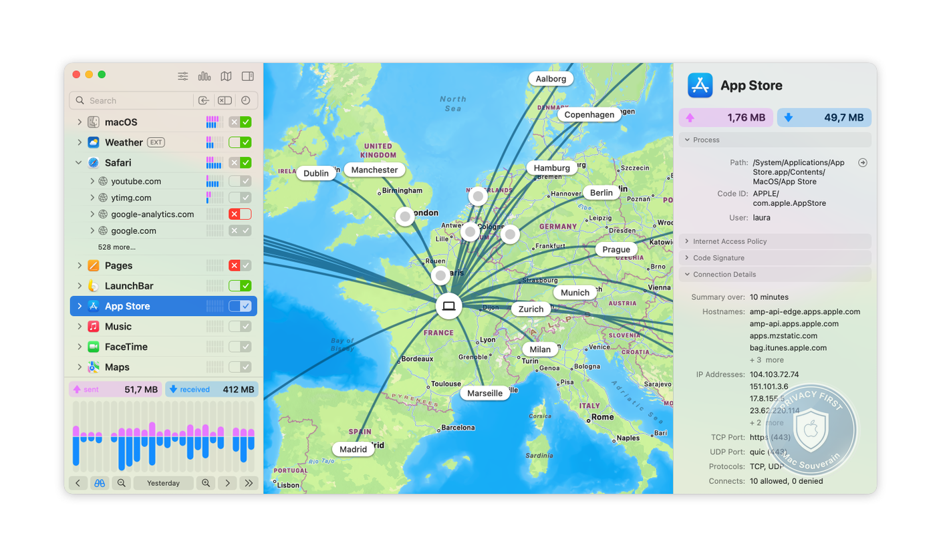Click the Safari compass icon
This screenshot has height=560, width=941.
pyautogui.click(x=94, y=162)
